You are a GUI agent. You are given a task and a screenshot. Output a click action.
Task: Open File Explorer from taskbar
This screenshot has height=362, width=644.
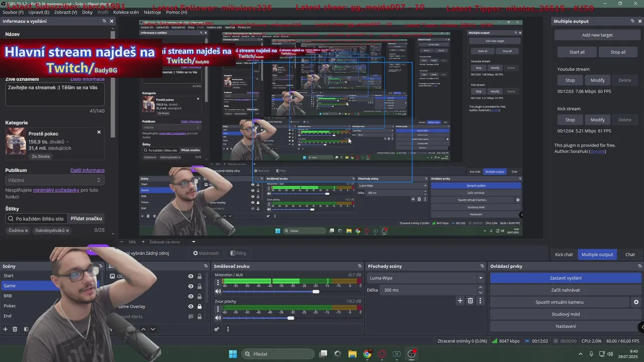tap(352, 354)
